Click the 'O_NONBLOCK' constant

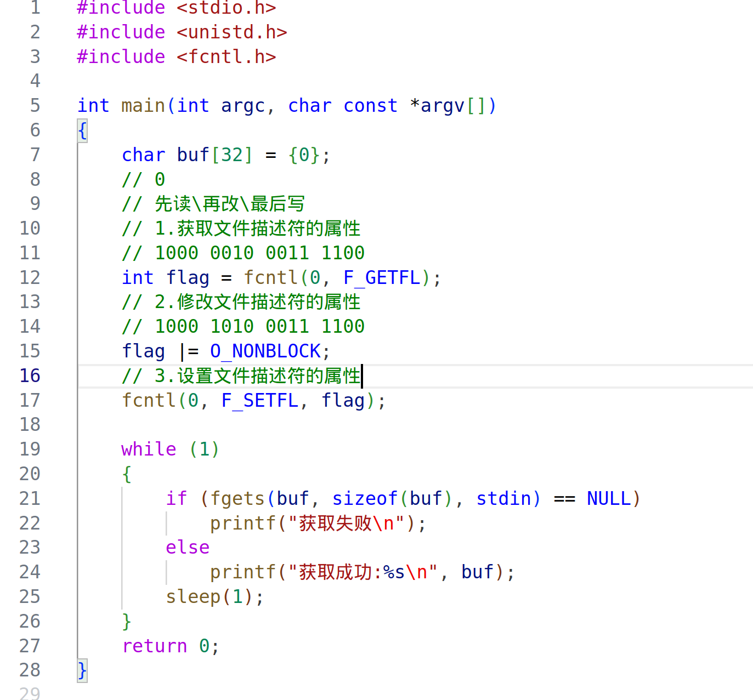coord(265,351)
